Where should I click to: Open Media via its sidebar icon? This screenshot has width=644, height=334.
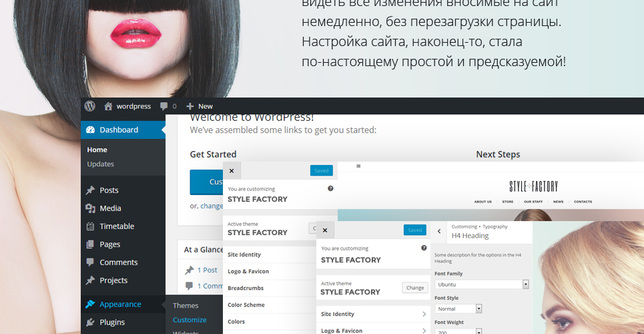90,208
